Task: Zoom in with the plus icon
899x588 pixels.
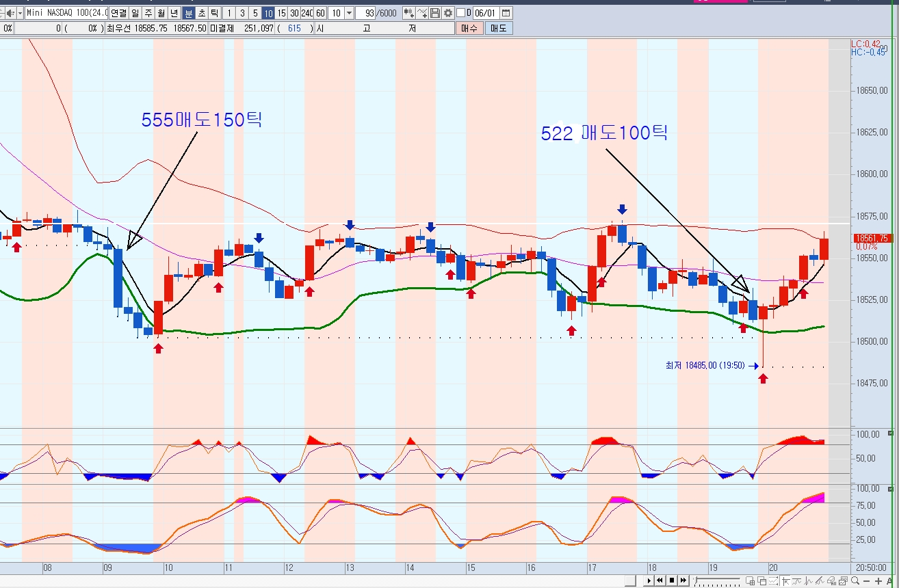Action: (x=878, y=580)
